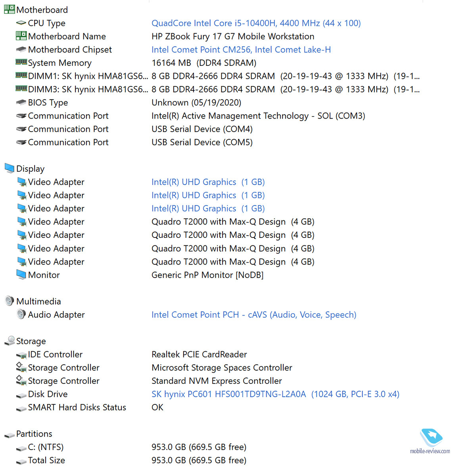Click the Total Size drive icon
476x475 pixels.
coord(21,462)
